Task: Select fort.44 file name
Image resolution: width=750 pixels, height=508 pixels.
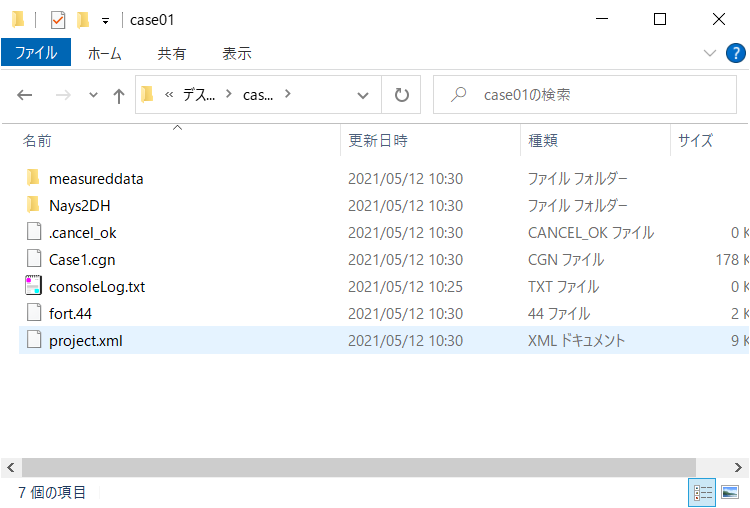Action: [x=70, y=314]
